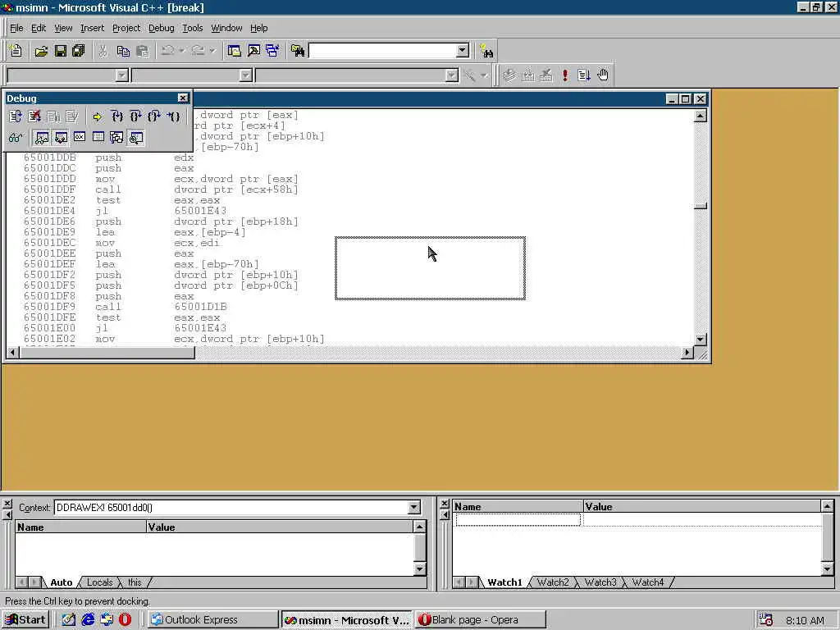The image size is (840, 630).
Task: Click the Paste clipboard icon
Action: pyautogui.click(x=143, y=51)
